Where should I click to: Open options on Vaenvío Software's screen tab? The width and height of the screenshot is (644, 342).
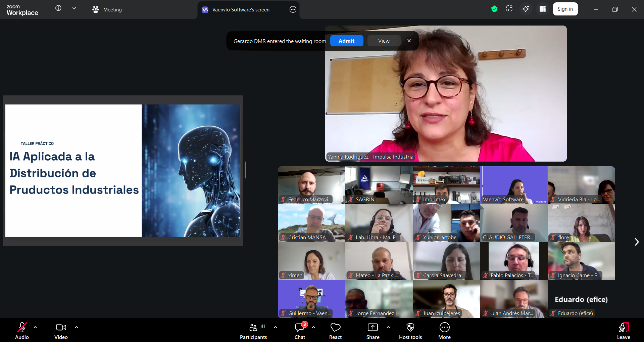pyautogui.click(x=293, y=10)
